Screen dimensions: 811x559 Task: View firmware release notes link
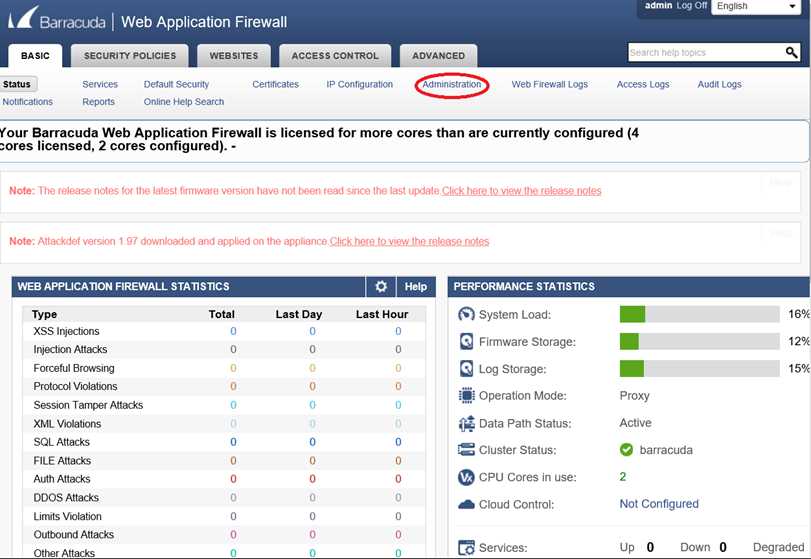coord(521,191)
